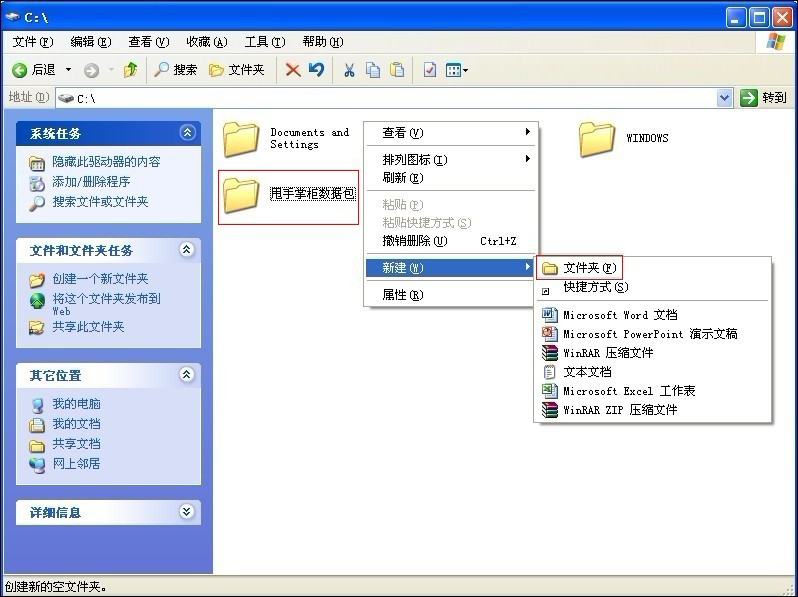Expand 查看(V) context menu submenu
Screen dimensions: 798x597
pyautogui.click(x=451, y=133)
